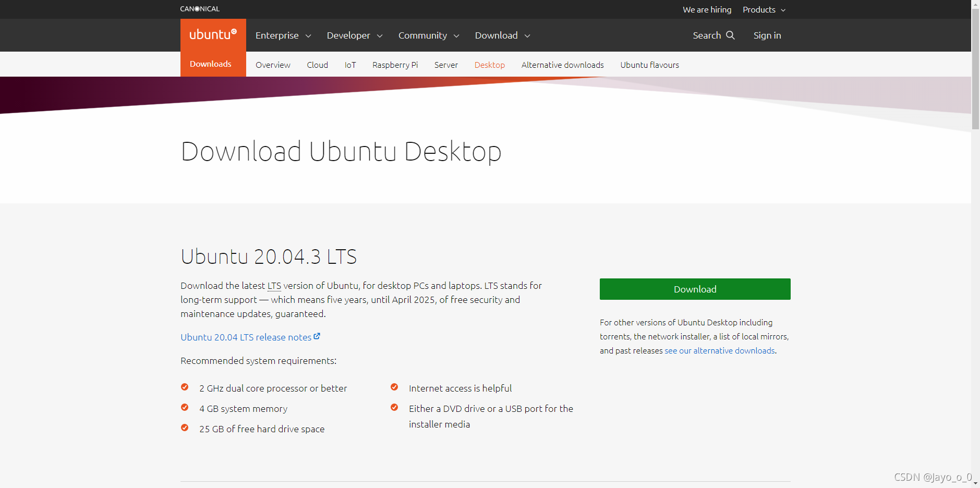Click the green Download button
This screenshot has height=488, width=980.
pos(695,289)
